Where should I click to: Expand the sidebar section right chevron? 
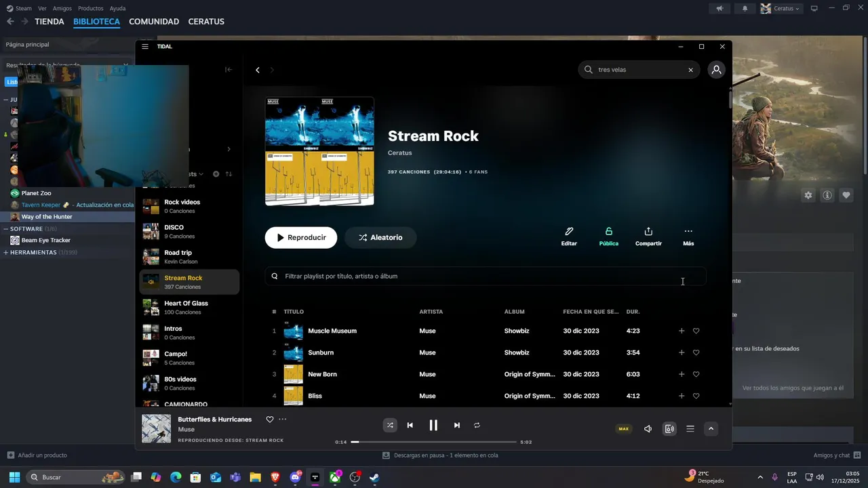point(229,149)
